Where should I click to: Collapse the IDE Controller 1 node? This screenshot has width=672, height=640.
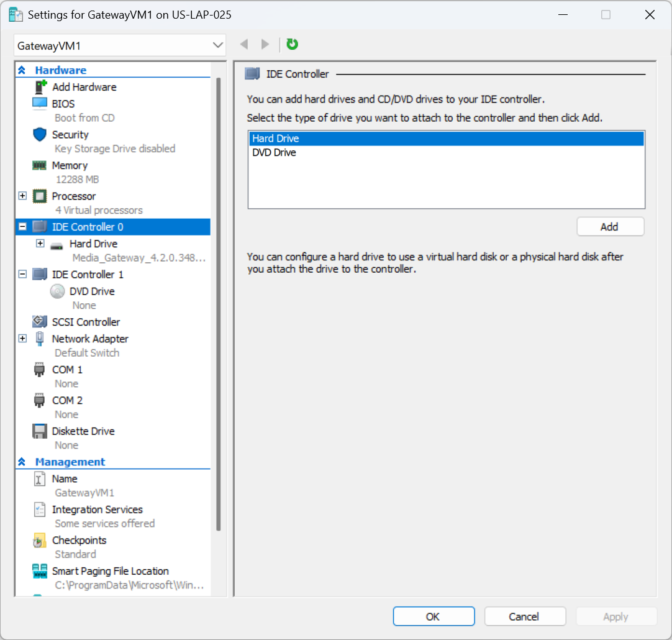coord(23,274)
